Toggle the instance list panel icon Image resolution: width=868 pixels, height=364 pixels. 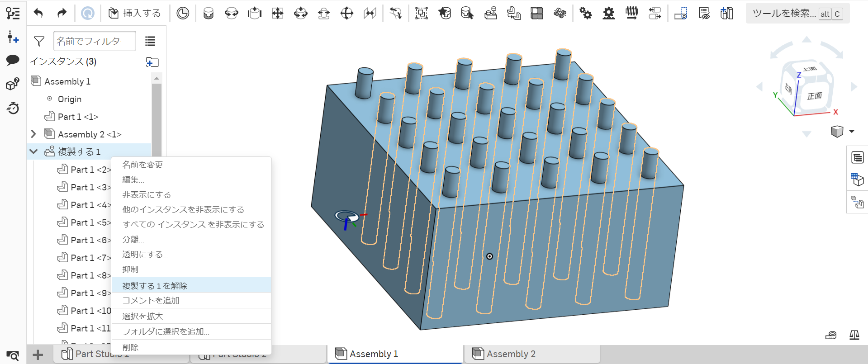[x=13, y=14]
